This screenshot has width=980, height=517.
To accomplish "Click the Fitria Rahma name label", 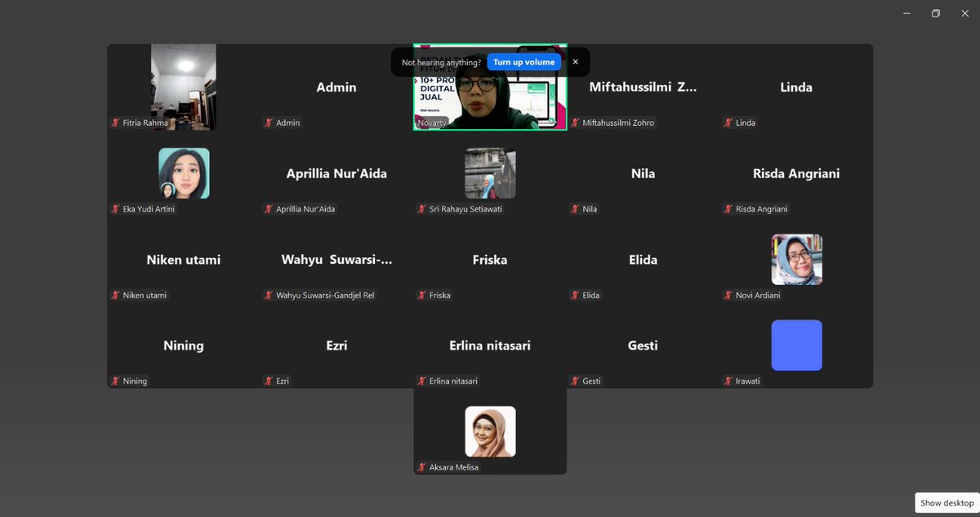I will point(145,123).
